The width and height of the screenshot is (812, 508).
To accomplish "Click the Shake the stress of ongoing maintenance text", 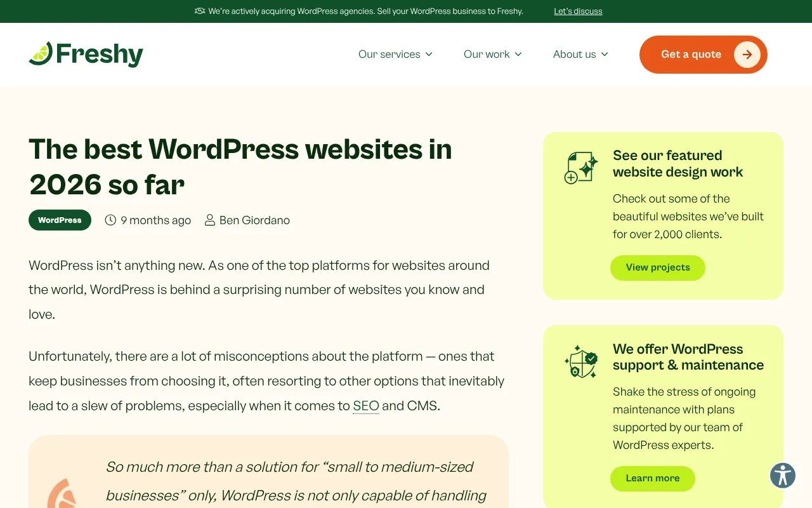I will click(x=684, y=418).
